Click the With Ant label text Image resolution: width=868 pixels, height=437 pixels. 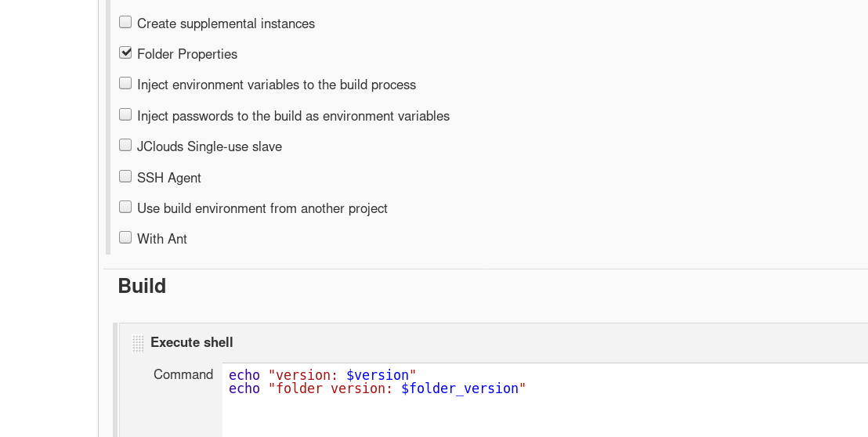tap(162, 239)
